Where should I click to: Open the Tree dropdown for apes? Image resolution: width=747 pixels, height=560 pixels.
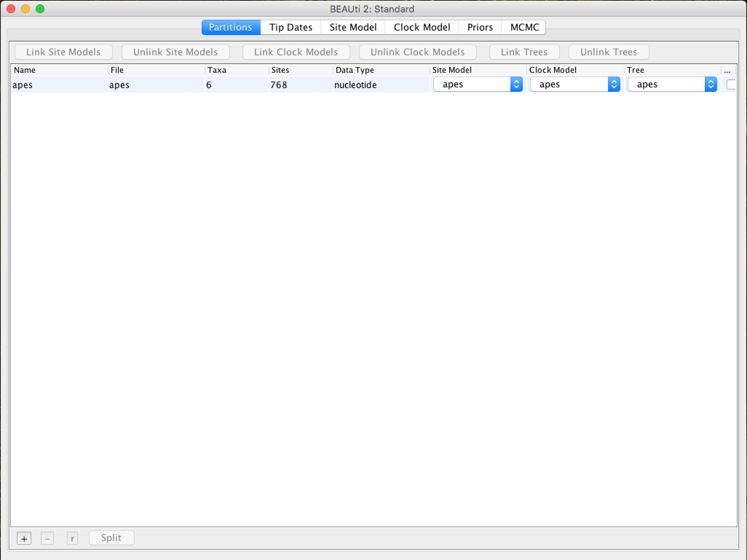tap(672, 84)
